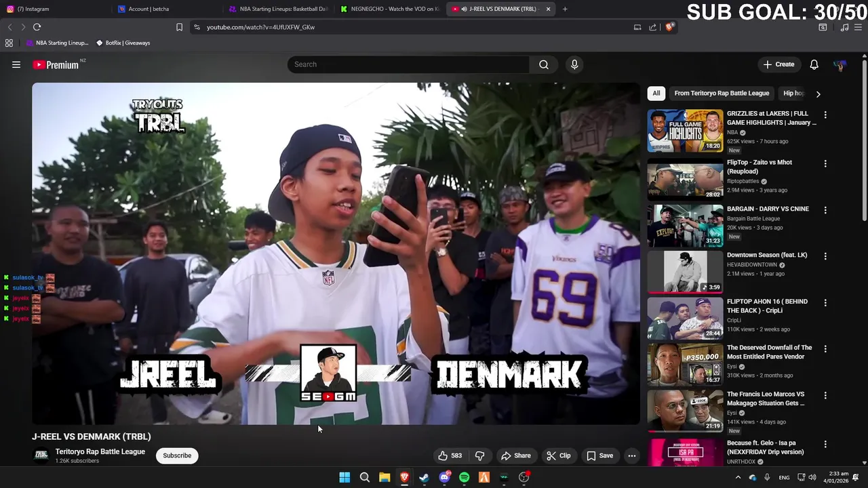Reload the current page

[37, 27]
